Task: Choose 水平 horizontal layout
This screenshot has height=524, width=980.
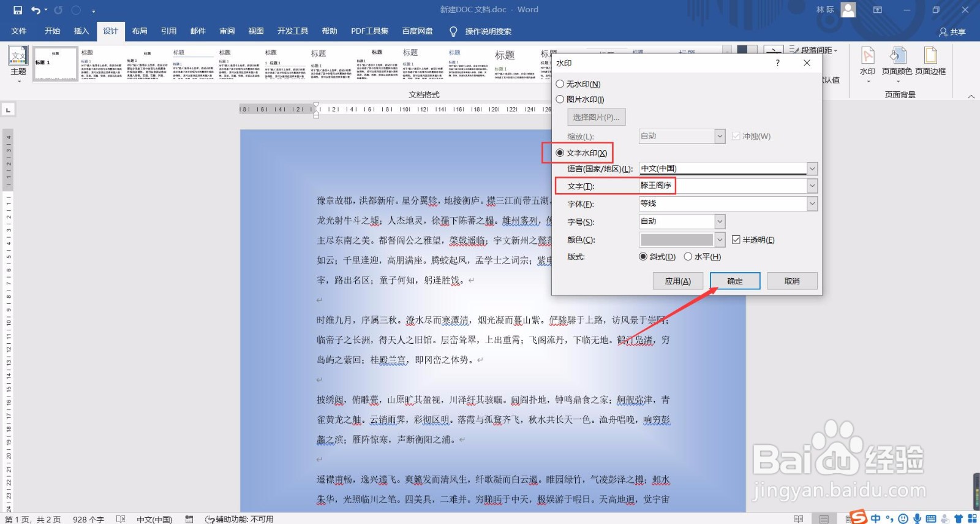Action: 703,257
